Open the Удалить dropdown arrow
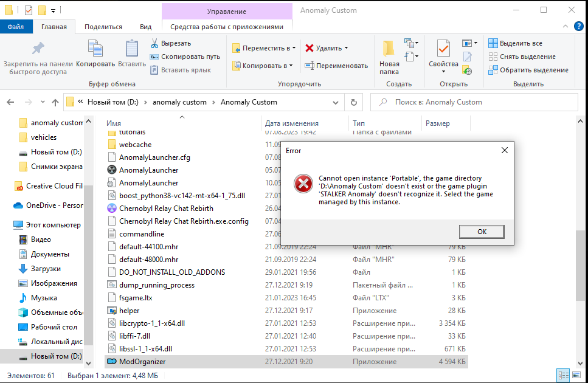Image resolution: width=588 pixels, height=383 pixels. click(346, 48)
